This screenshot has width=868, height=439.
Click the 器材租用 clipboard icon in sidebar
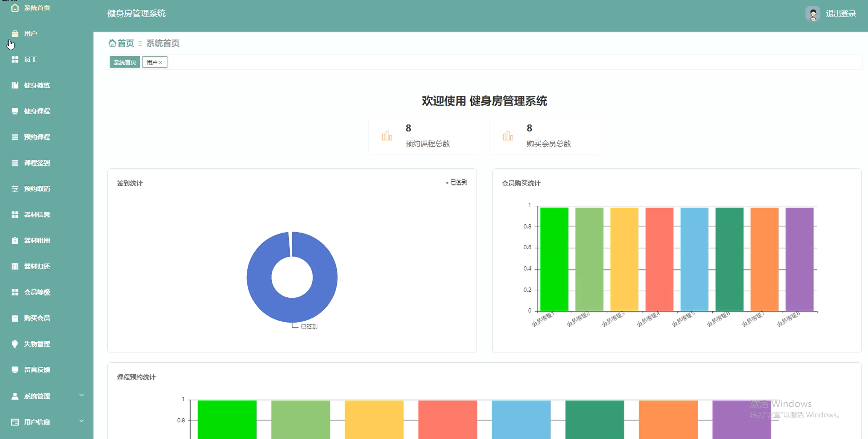[x=15, y=240]
